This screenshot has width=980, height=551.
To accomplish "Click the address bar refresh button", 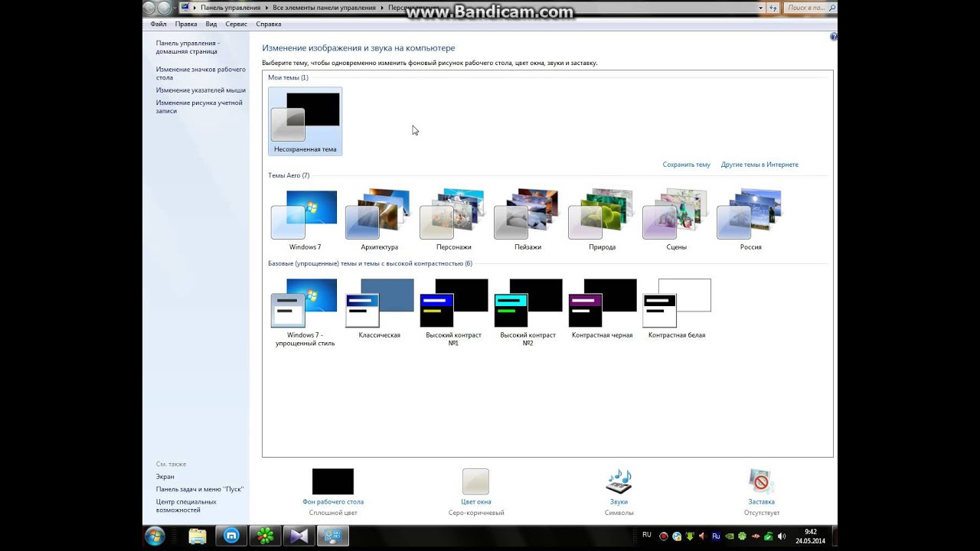I will coord(773,8).
